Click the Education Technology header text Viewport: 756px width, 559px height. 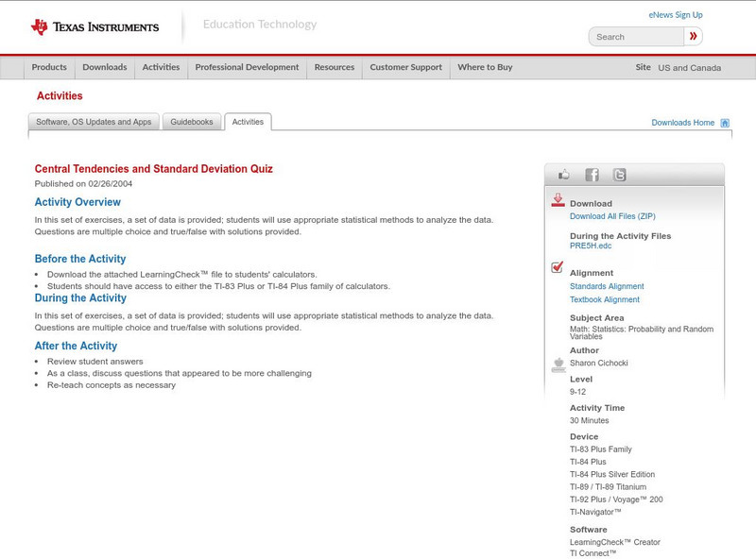coord(260,25)
